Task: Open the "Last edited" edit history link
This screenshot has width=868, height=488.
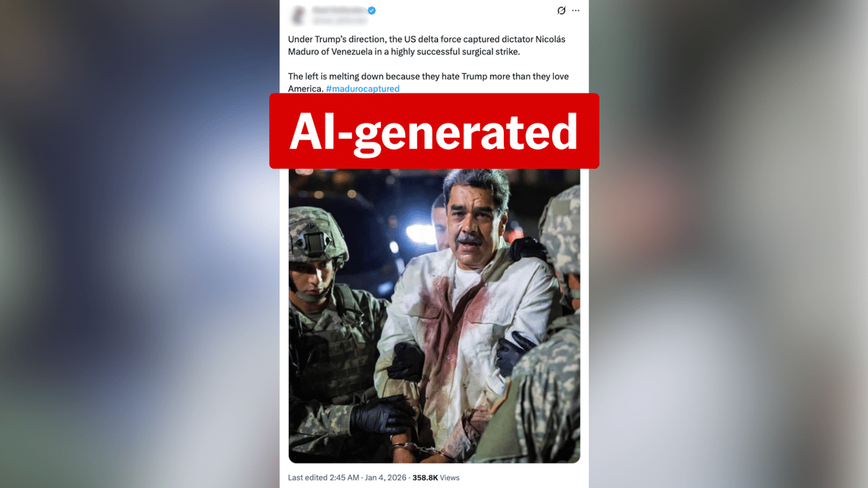Action: click(x=309, y=478)
